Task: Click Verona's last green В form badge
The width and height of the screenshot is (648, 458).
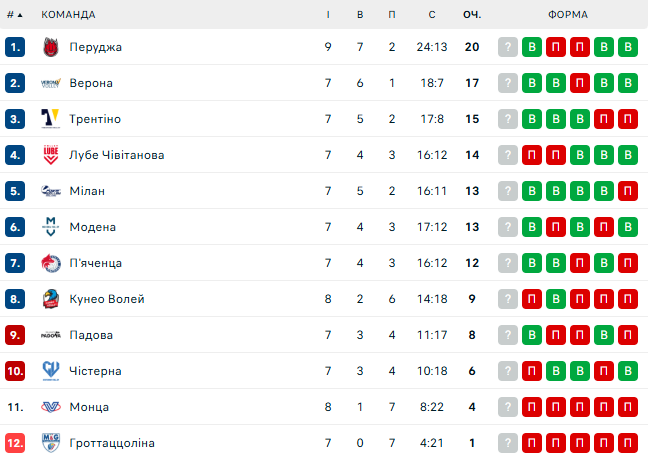Action: (628, 83)
